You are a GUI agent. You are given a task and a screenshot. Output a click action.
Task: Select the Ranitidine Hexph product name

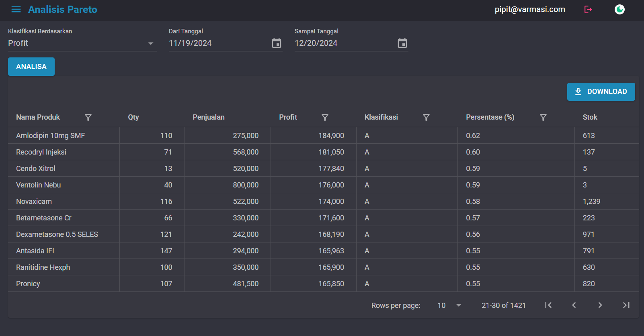(x=43, y=267)
